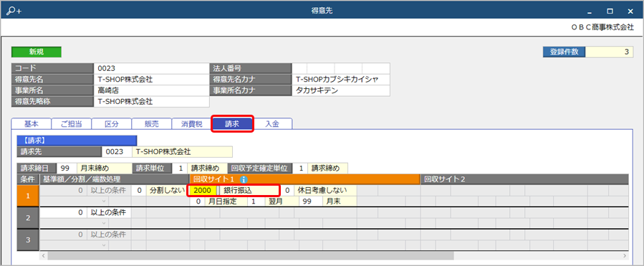The image size is (644, 266).
Task: Open the 区分 tab
Action: 111,124
